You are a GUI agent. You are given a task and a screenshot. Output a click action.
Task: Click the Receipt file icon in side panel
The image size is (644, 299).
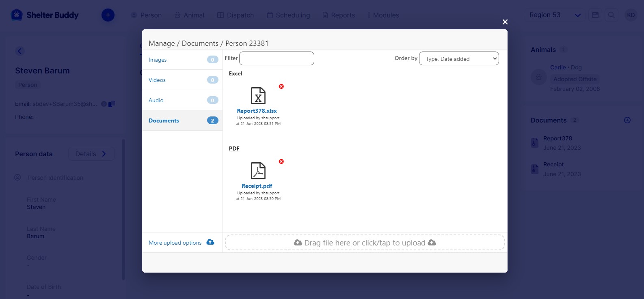point(535,169)
